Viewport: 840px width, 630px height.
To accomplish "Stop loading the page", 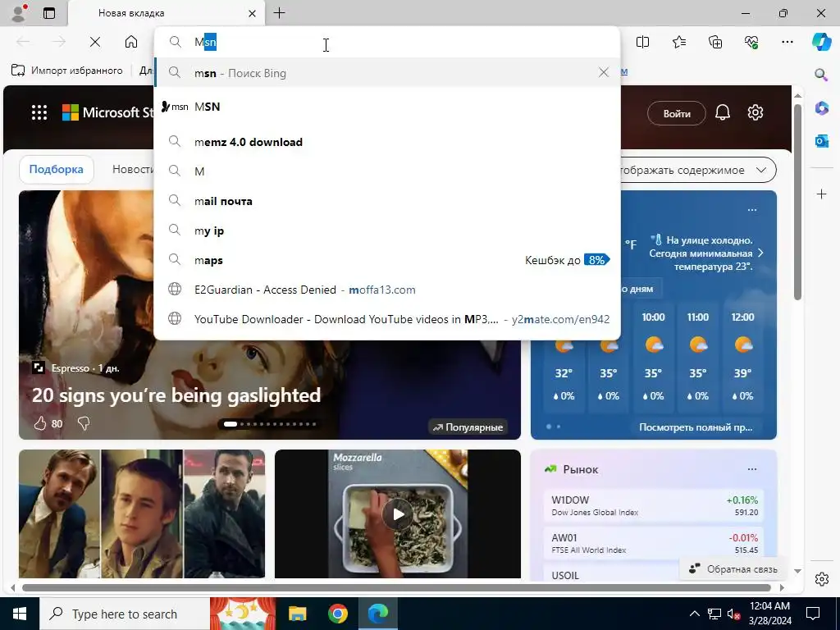I will pos(95,42).
